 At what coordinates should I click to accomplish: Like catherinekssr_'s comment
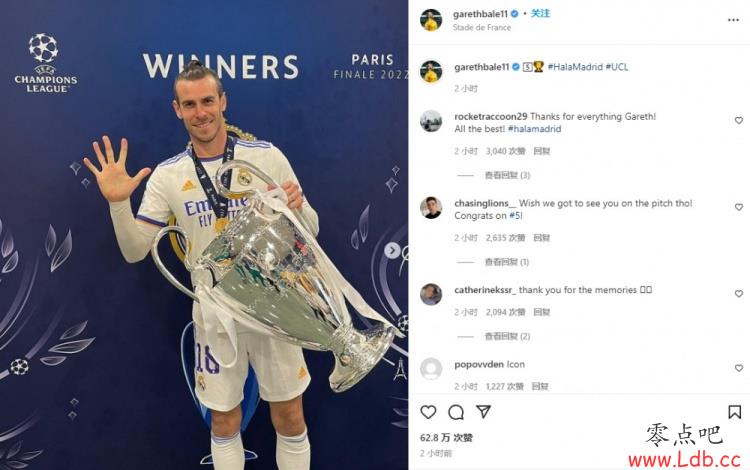click(x=739, y=294)
